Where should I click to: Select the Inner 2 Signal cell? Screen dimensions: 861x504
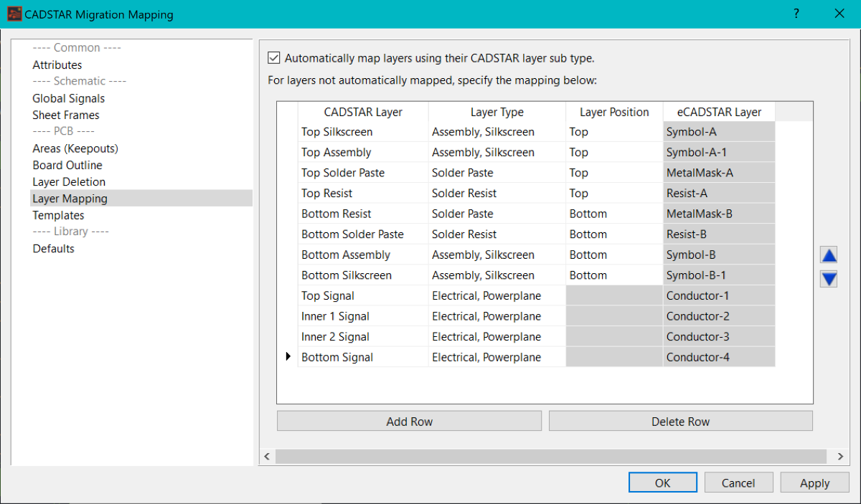(x=363, y=336)
